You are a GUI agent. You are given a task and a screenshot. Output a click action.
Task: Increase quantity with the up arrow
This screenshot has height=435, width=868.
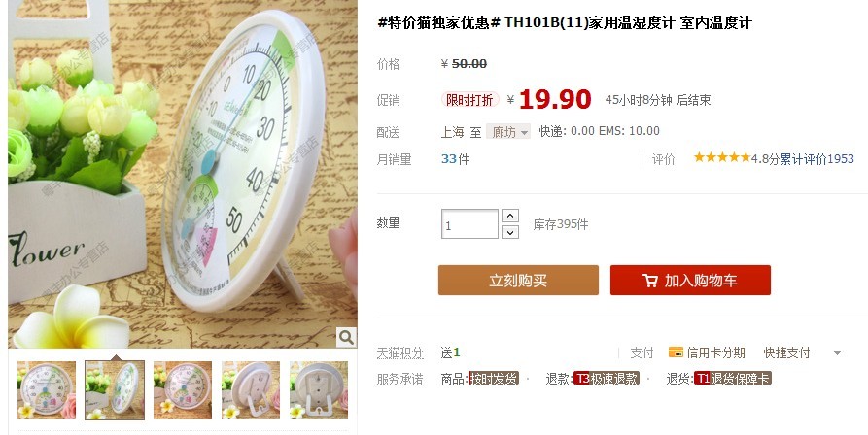point(510,216)
